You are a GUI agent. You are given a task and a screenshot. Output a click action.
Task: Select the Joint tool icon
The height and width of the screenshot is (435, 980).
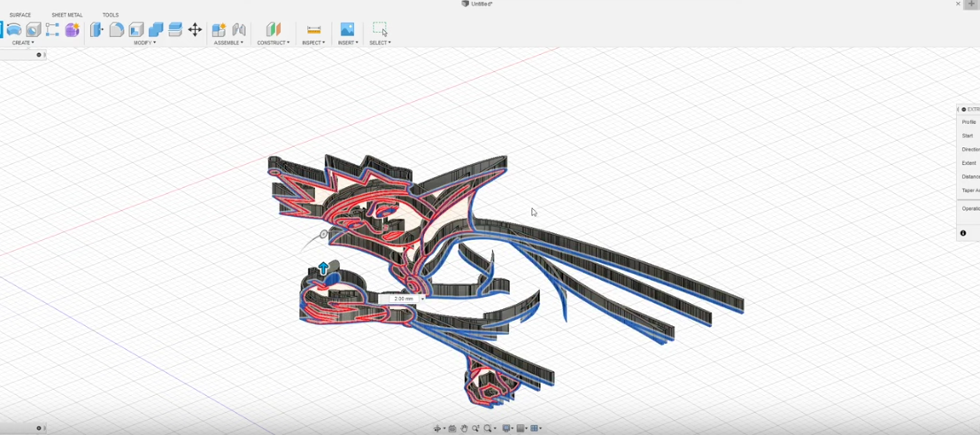coord(239,29)
